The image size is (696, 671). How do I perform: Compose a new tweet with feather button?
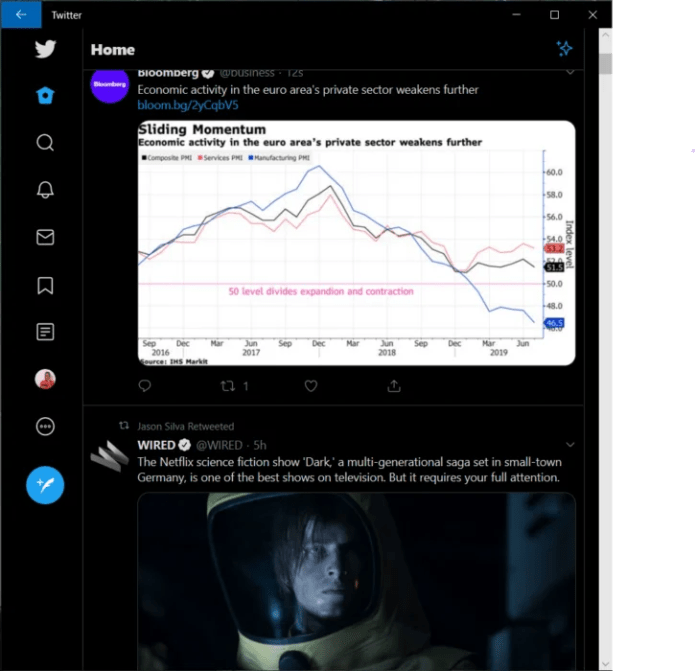(x=45, y=485)
